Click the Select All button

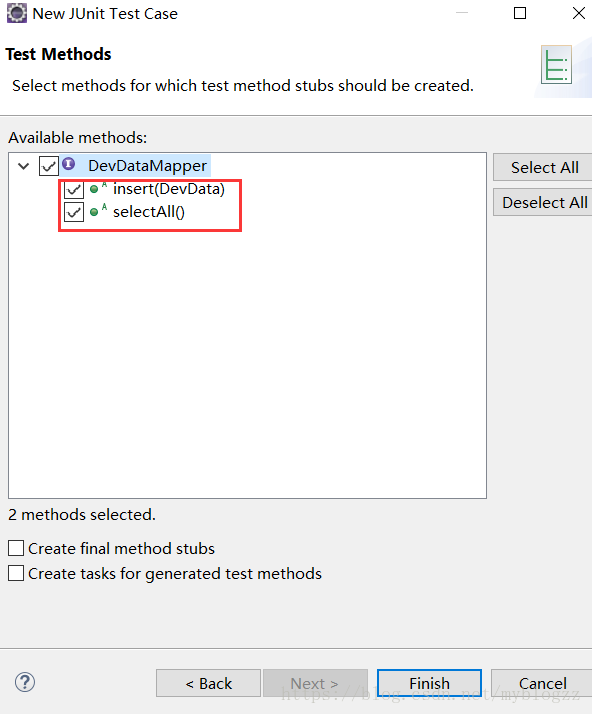(x=543, y=168)
